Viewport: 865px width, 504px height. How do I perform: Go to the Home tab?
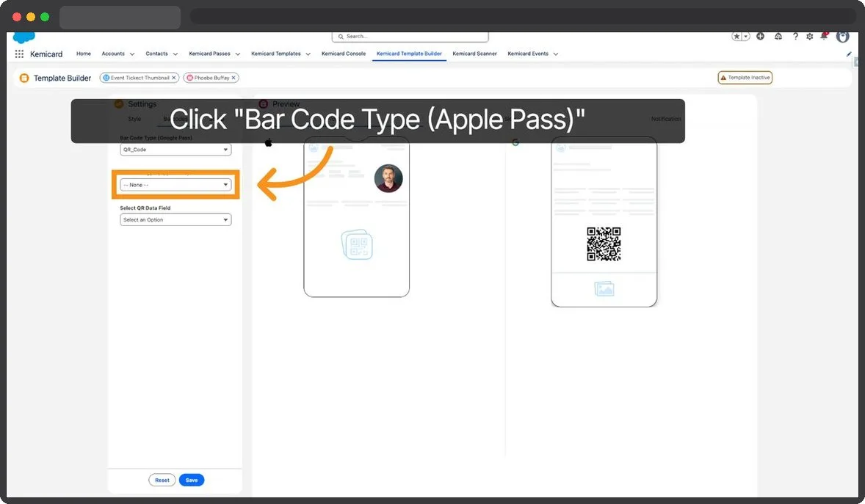click(83, 54)
